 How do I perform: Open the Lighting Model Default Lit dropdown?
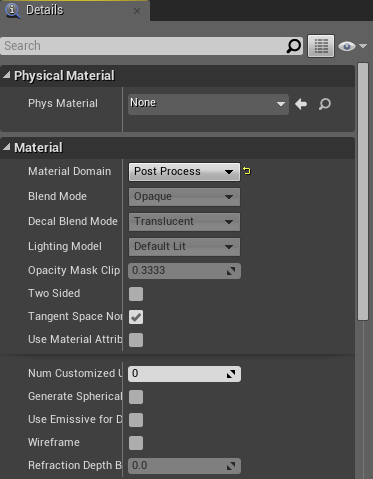click(184, 247)
